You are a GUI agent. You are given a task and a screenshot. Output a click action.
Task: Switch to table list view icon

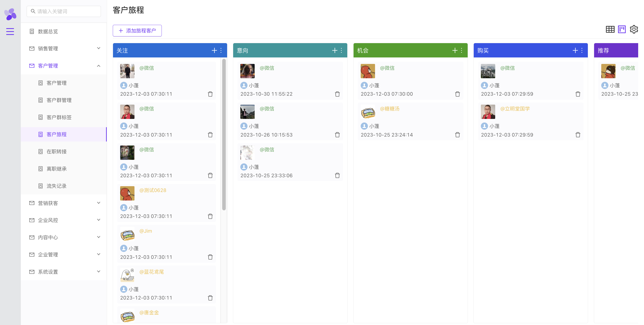(x=610, y=30)
